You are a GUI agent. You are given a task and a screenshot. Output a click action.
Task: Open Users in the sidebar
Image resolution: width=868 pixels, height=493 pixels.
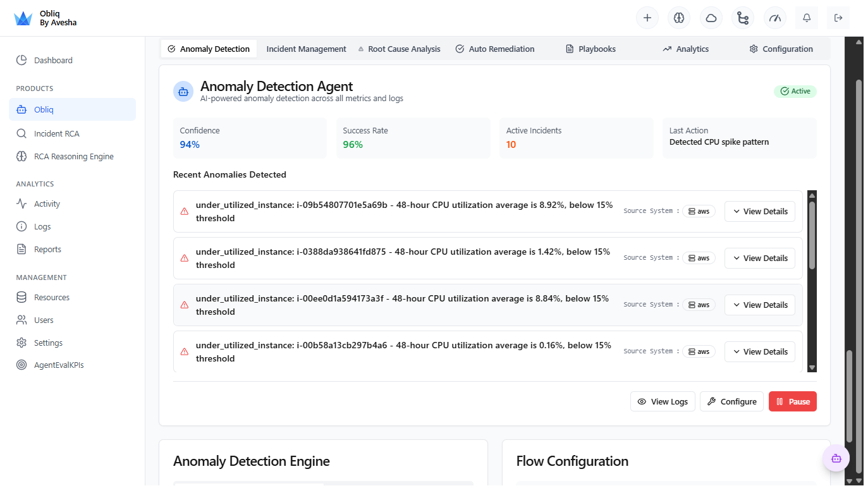pyautogui.click(x=72, y=320)
